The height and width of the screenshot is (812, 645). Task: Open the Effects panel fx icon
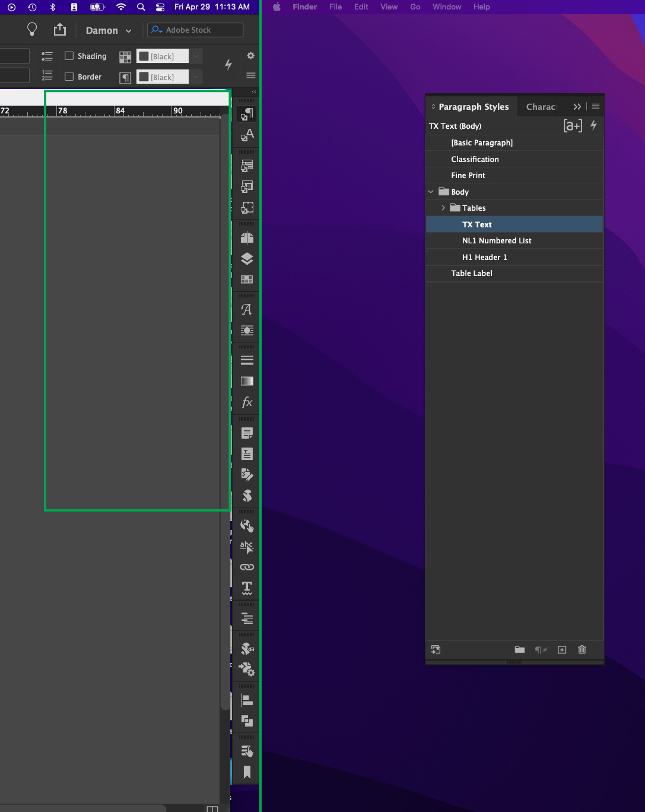pos(246,402)
